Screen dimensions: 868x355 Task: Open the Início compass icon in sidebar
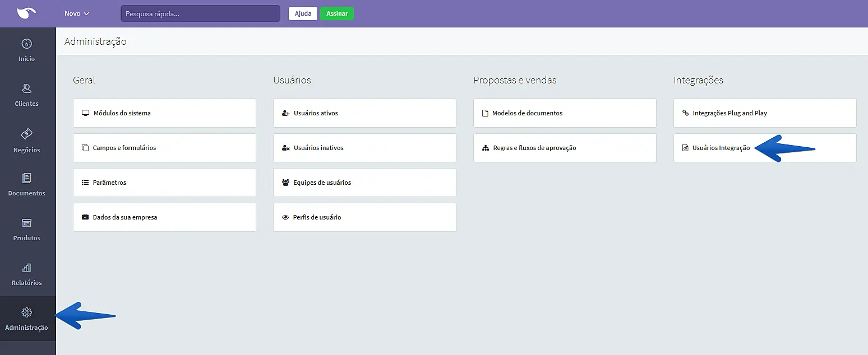(x=26, y=44)
